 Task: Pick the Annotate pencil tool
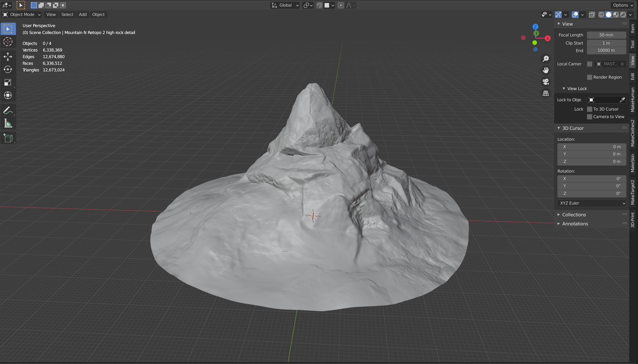tap(8, 110)
